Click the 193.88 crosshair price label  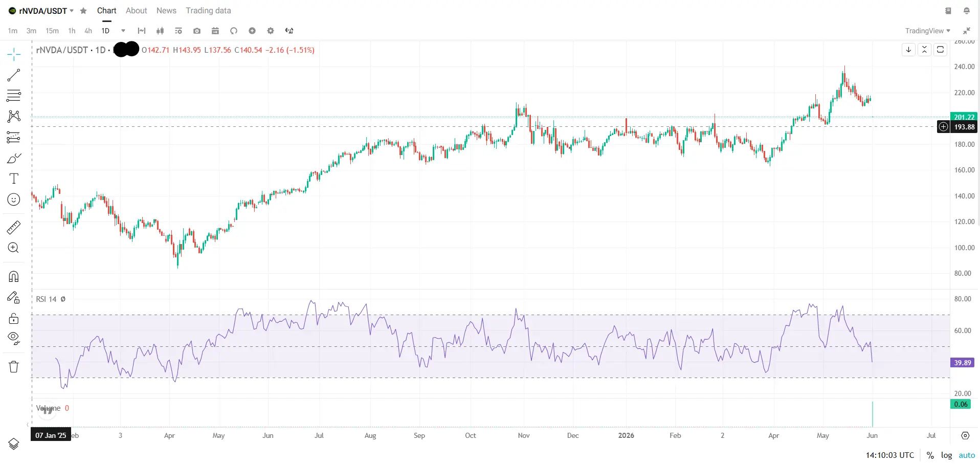tap(964, 127)
